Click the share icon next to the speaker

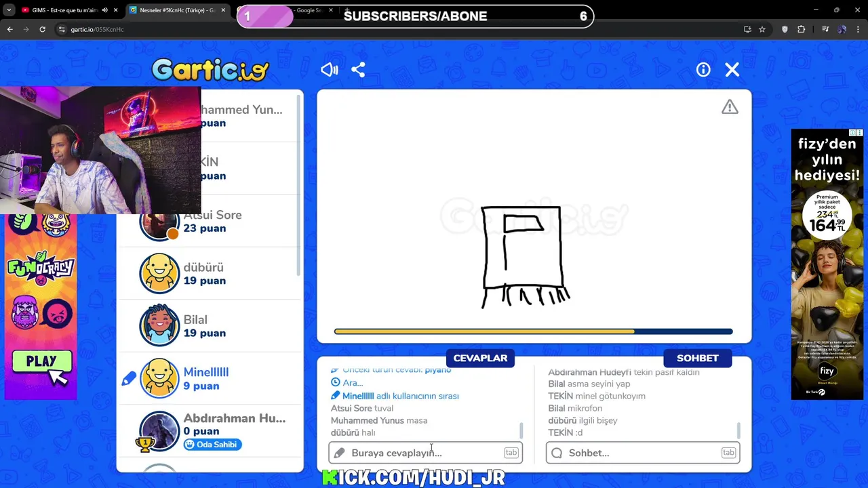point(358,70)
